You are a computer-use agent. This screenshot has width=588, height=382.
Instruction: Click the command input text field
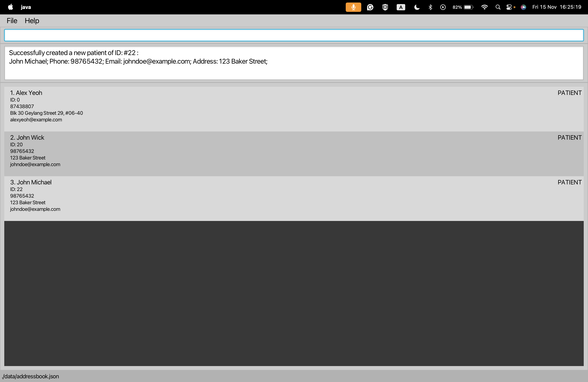click(x=294, y=35)
